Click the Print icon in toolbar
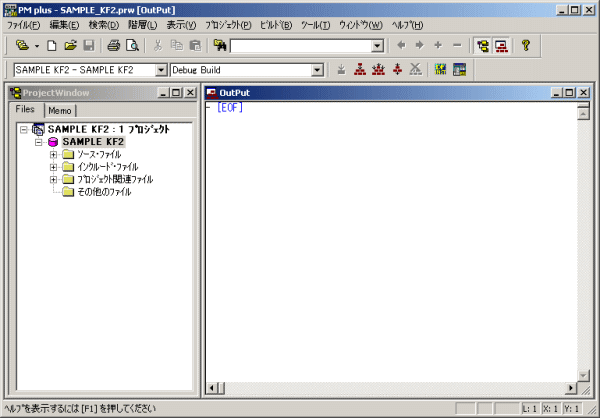This screenshot has width=600, height=418. click(113, 46)
